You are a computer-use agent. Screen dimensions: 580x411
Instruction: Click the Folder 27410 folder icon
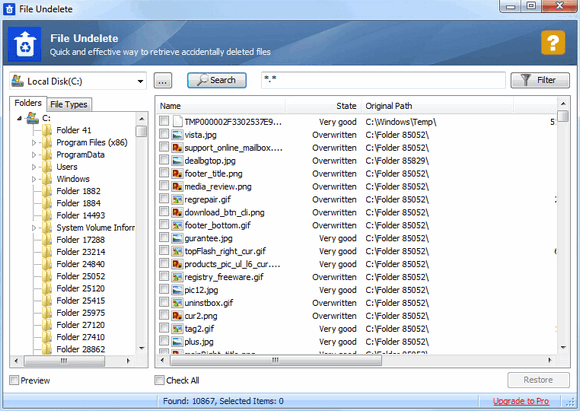point(47,337)
